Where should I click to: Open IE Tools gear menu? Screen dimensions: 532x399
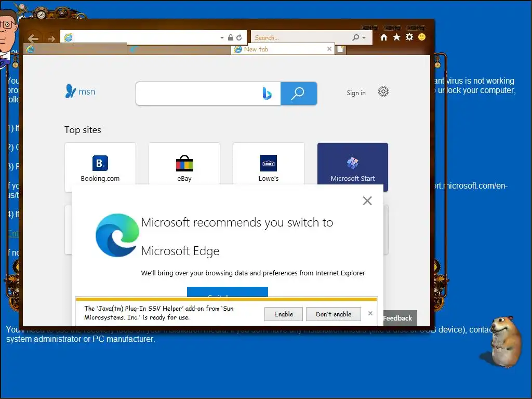[x=409, y=37]
